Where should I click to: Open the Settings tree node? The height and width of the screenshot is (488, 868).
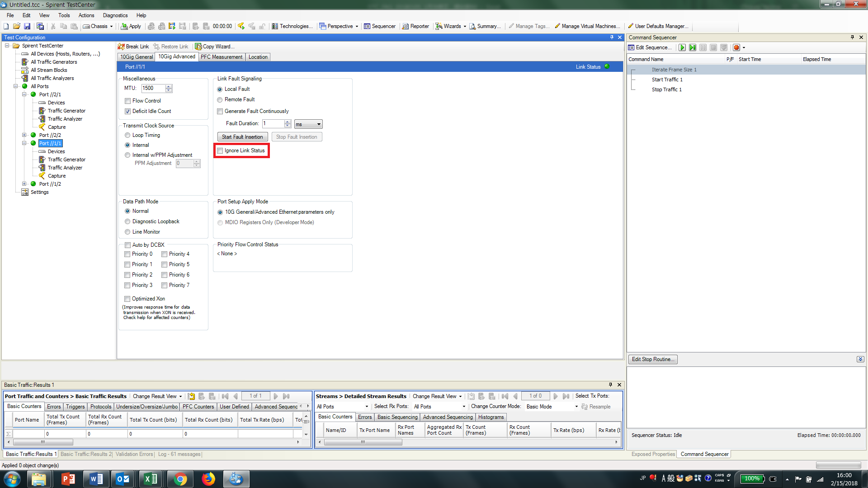point(39,192)
